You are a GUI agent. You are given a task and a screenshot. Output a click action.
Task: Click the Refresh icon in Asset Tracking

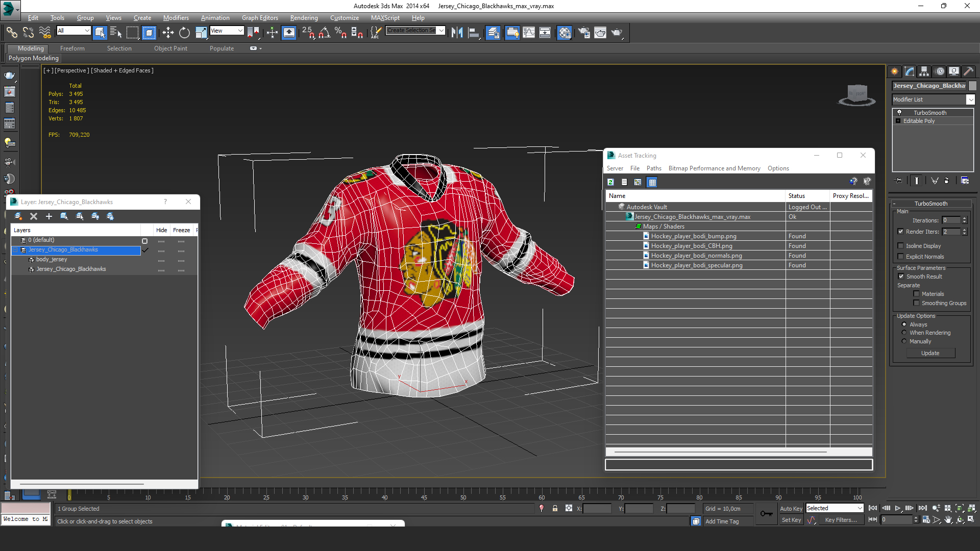(x=610, y=182)
